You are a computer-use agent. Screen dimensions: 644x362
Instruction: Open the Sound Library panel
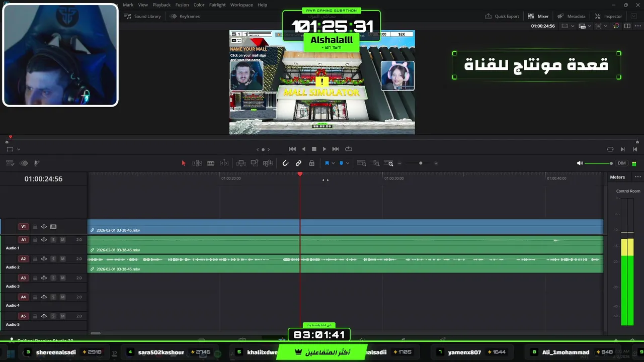coord(143,16)
